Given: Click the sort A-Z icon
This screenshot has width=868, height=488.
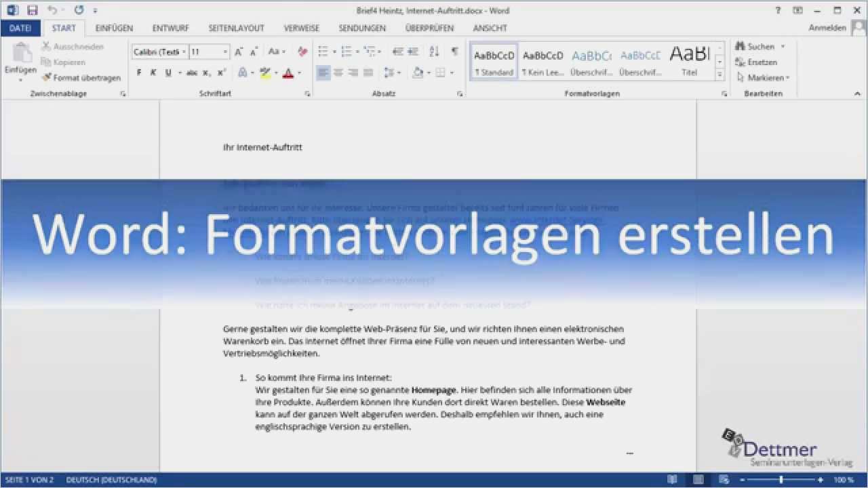Looking at the screenshot, I should pyautogui.click(x=435, y=52).
